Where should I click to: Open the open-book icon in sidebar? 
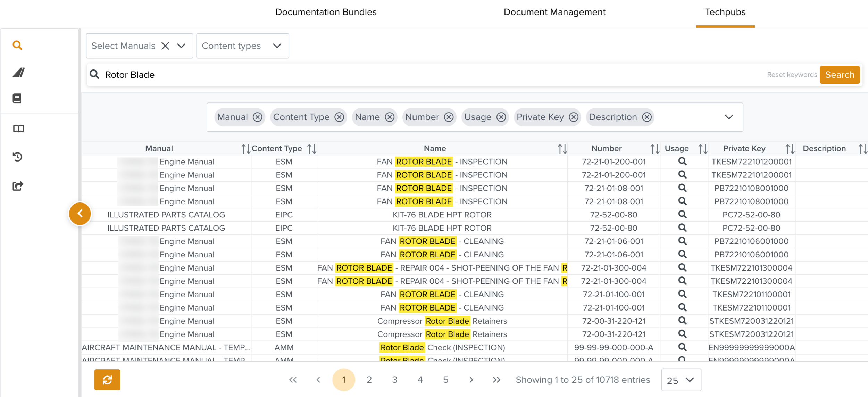(x=18, y=129)
